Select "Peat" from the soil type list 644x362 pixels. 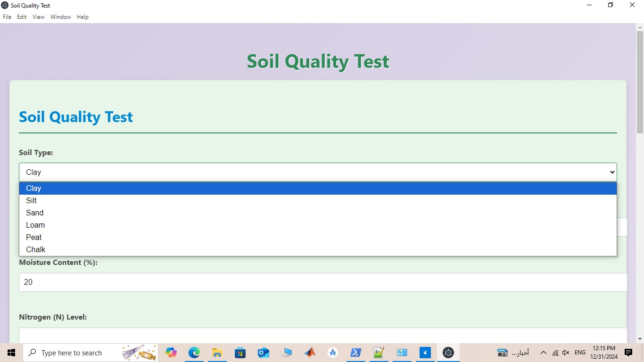tap(33, 237)
